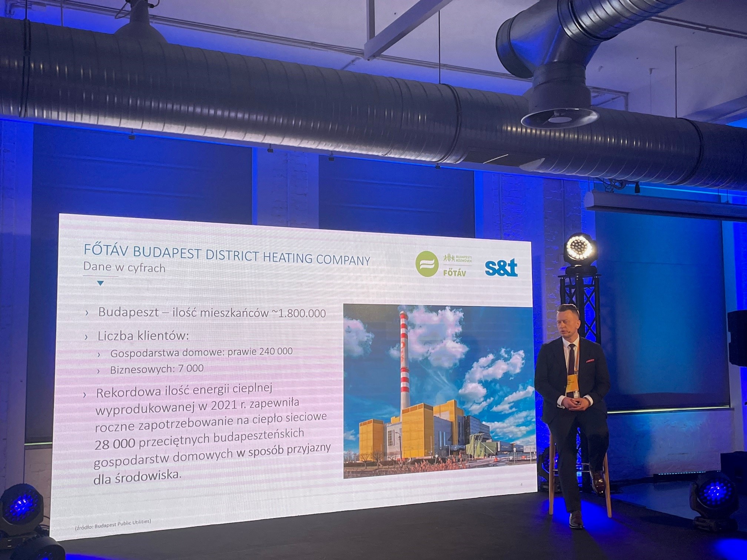Click the green FŐTÁV wave logo circle
Image resolution: width=747 pixels, height=560 pixels.
pos(427,263)
